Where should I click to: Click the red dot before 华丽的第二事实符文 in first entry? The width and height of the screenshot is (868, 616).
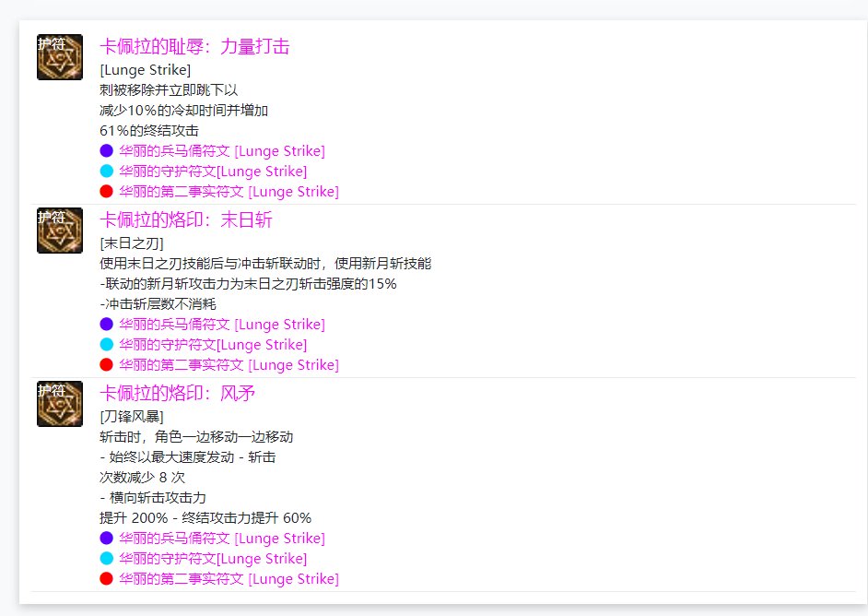pos(106,191)
